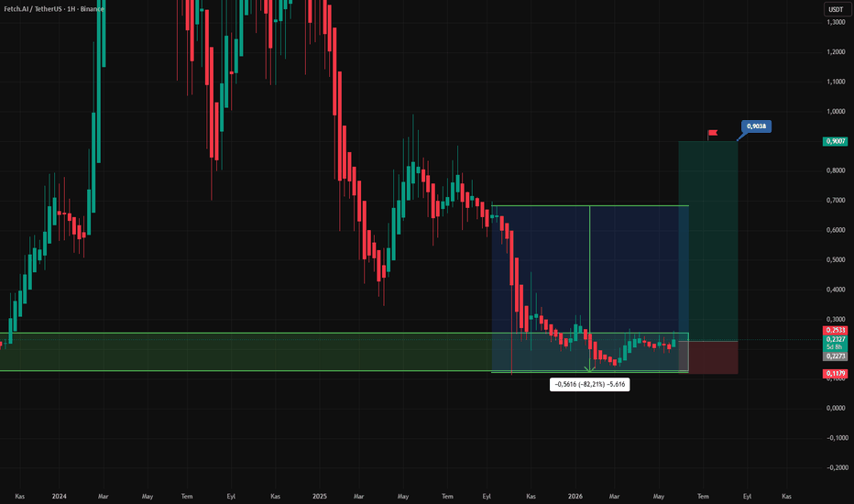The height and width of the screenshot is (504, 854).
Task: Select the -0,5616 (-82,21%) measurement label
Action: point(589,385)
